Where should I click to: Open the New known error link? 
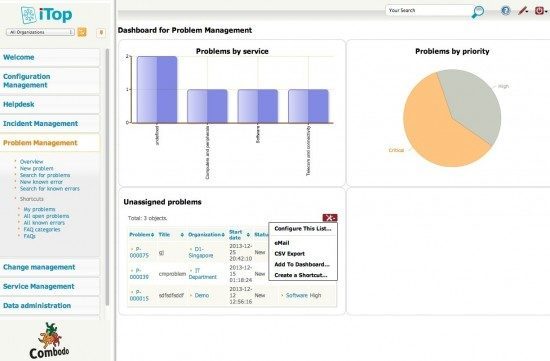tap(41, 182)
